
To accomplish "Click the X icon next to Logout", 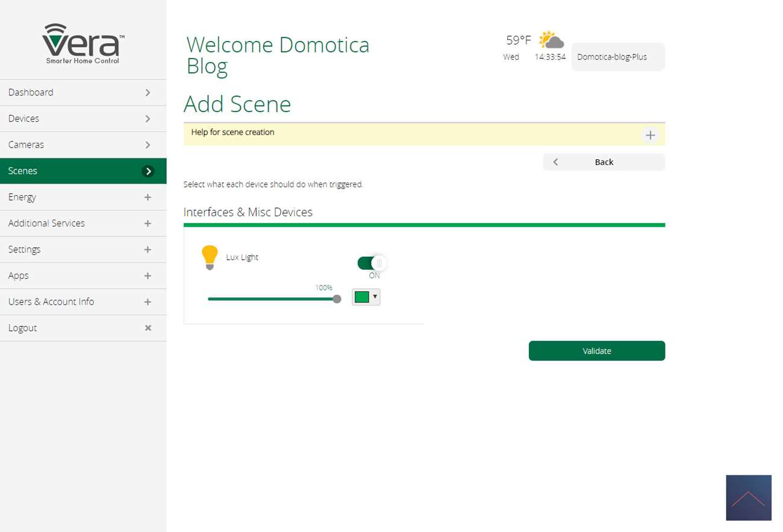I will 148,328.
